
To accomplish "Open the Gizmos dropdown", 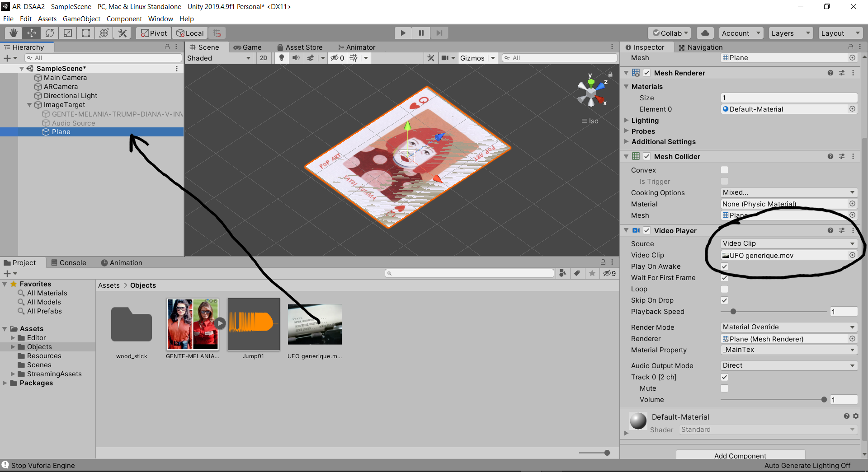I will click(478, 58).
